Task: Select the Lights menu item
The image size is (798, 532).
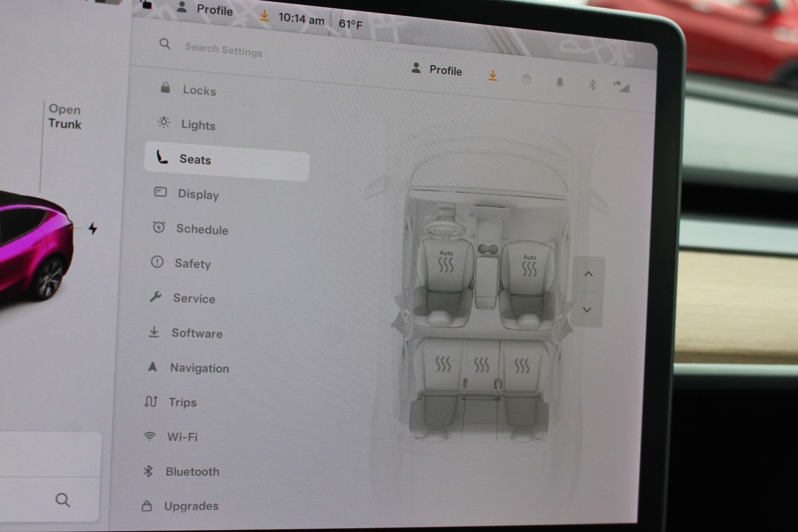Action: pyautogui.click(x=198, y=125)
